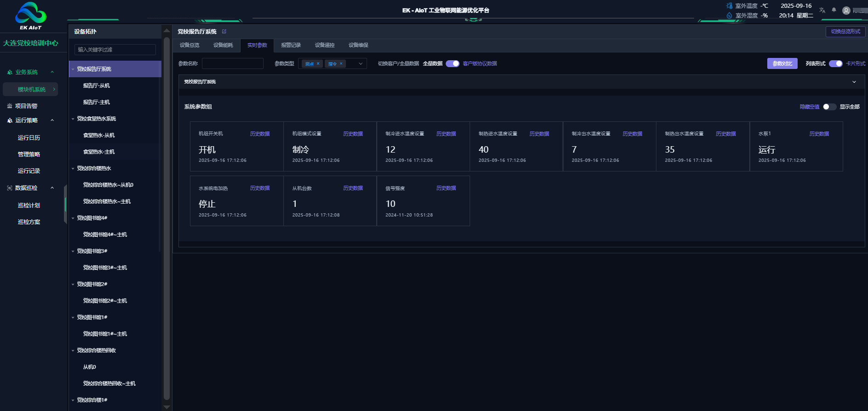Click the external link icon beside 党校报告厅系统 title
This screenshot has width=868, height=411.
[224, 32]
